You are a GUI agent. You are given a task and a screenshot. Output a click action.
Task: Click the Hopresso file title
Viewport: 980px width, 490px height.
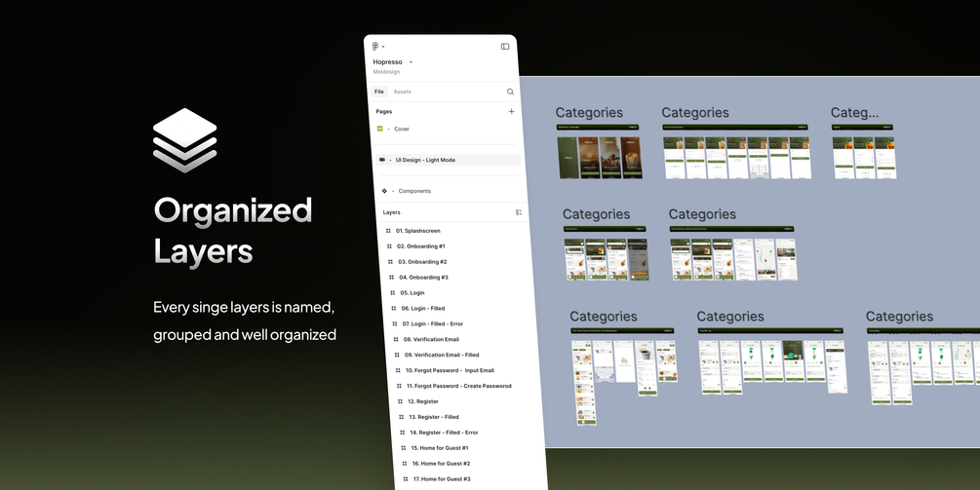point(387,61)
